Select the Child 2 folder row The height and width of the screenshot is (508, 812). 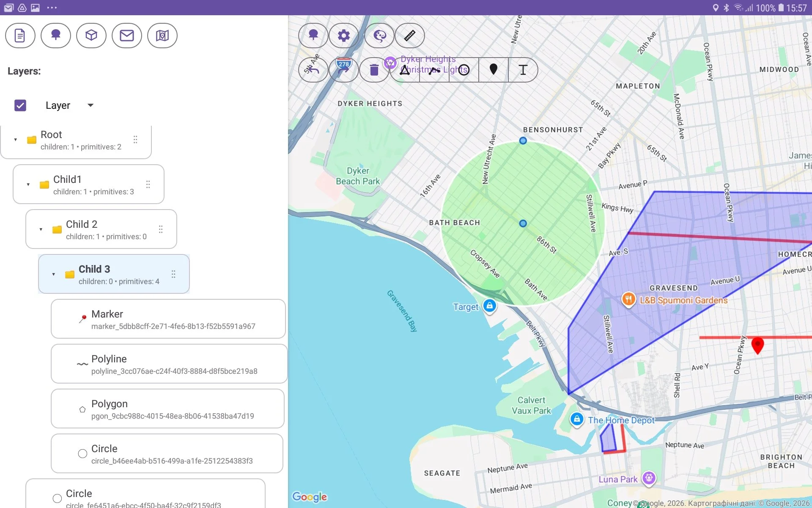pyautogui.click(x=101, y=229)
